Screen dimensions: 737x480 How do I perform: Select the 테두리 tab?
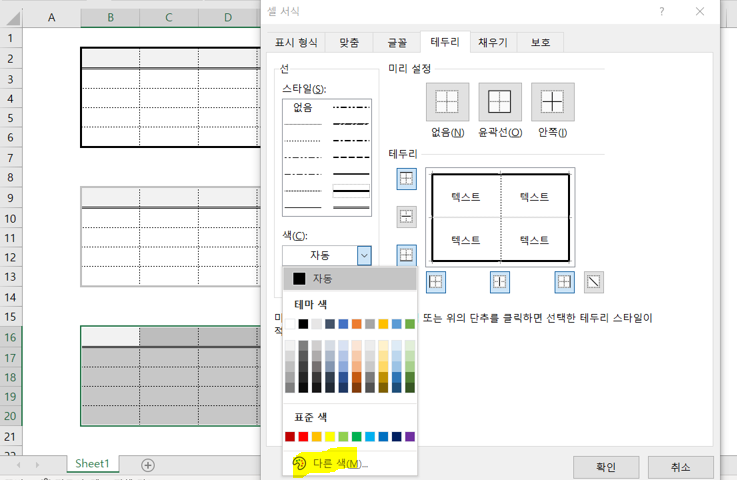pyautogui.click(x=445, y=42)
